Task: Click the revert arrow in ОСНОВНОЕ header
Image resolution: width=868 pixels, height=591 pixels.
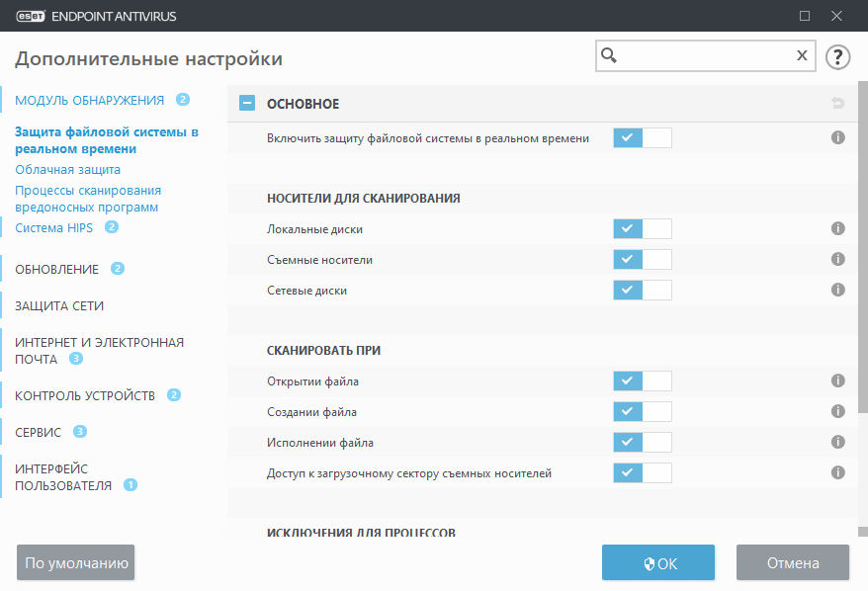Action: tap(837, 103)
